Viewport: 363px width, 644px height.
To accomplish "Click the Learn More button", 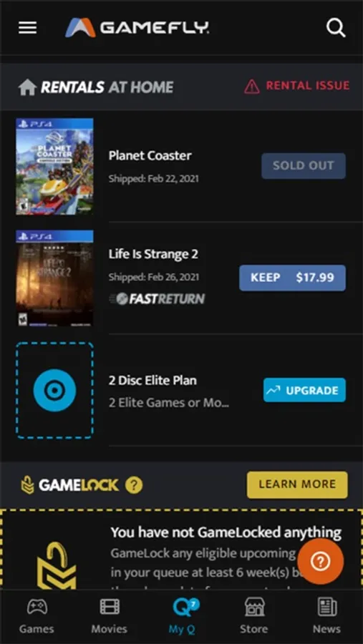I will pyautogui.click(x=297, y=484).
